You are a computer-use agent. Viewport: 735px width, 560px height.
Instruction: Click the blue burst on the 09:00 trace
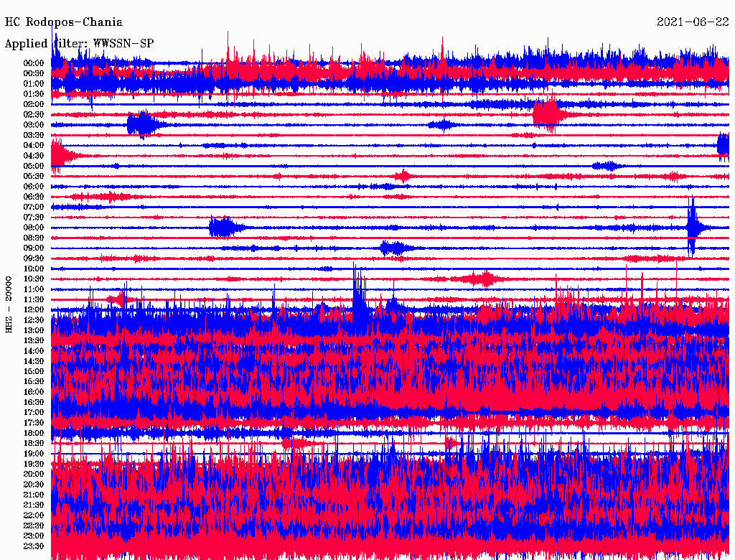[x=393, y=248]
